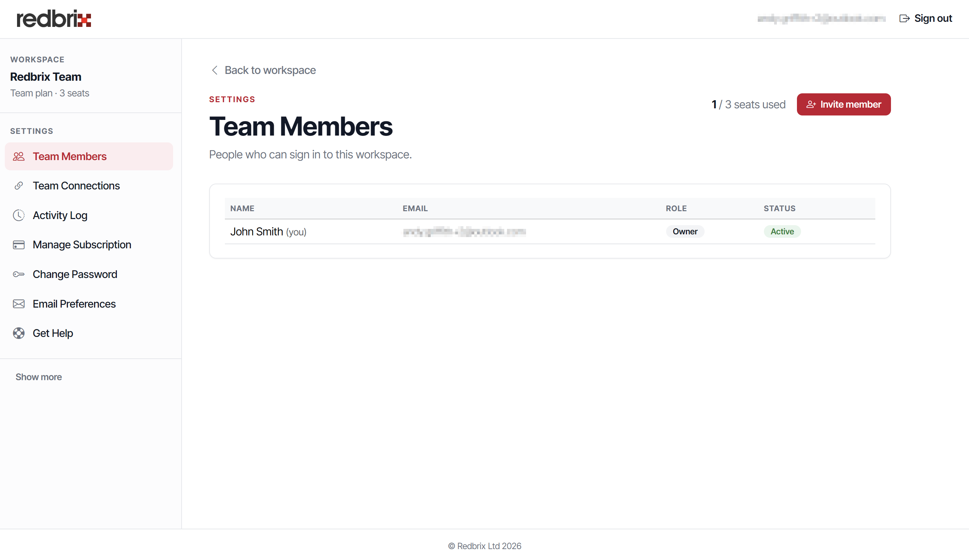Click the Invite member button
The image size is (969, 560).
(844, 104)
